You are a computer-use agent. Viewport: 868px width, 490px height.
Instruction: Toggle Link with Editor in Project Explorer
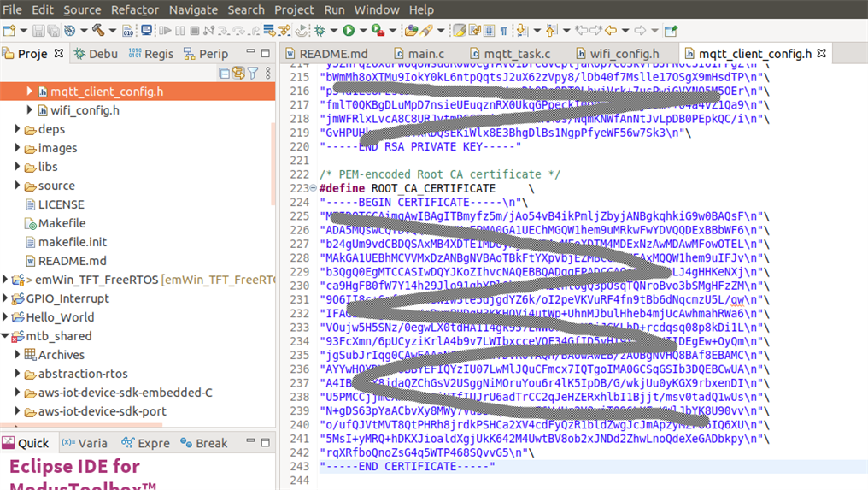coord(238,74)
